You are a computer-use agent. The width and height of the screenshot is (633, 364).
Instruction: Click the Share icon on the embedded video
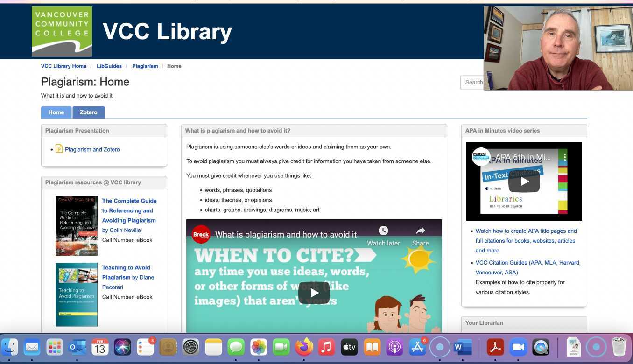pos(420,231)
